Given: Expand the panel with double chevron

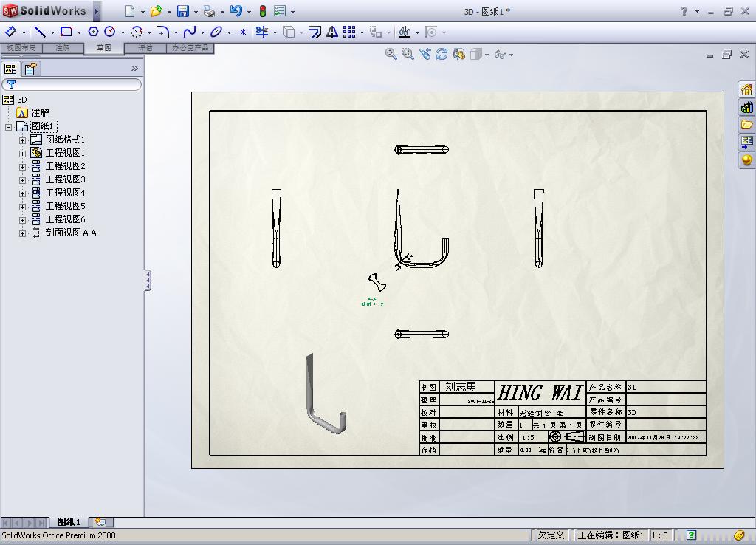Looking at the screenshot, I should tap(134, 69).
